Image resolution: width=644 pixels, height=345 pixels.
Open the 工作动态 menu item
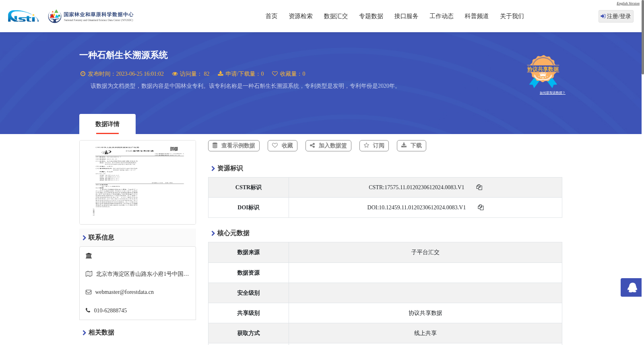pyautogui.click(x=442, y=16)
